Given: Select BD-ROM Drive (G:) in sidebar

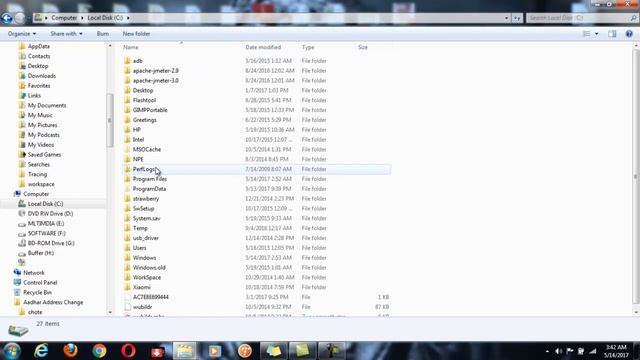Looking at the screenshot, I should point(51,243).
